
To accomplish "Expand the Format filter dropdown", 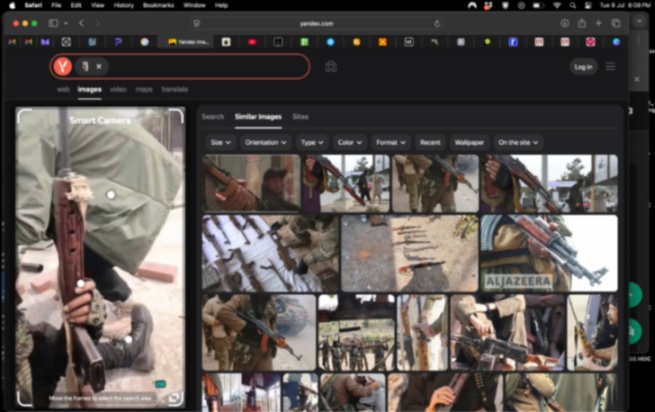I will 391,142.
